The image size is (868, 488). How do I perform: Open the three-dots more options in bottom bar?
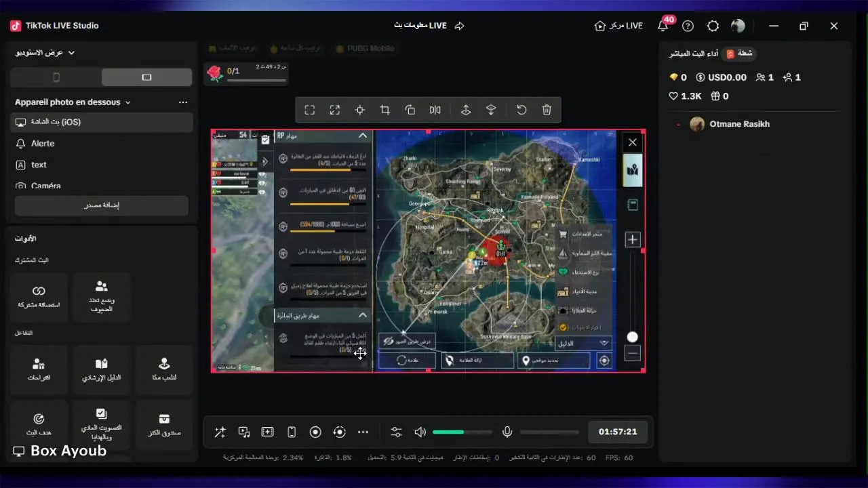pos(363,432)
